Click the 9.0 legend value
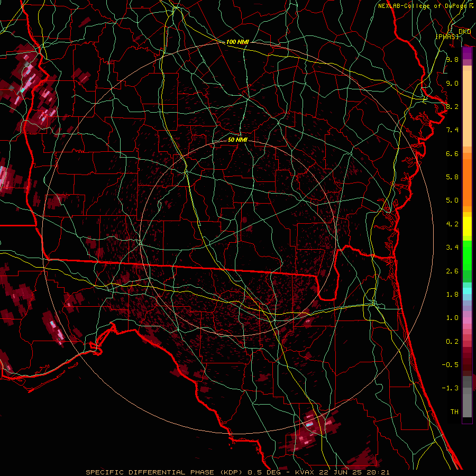This screenshot has height=476, width=476. pyautogui.click(x=452, y=83)
